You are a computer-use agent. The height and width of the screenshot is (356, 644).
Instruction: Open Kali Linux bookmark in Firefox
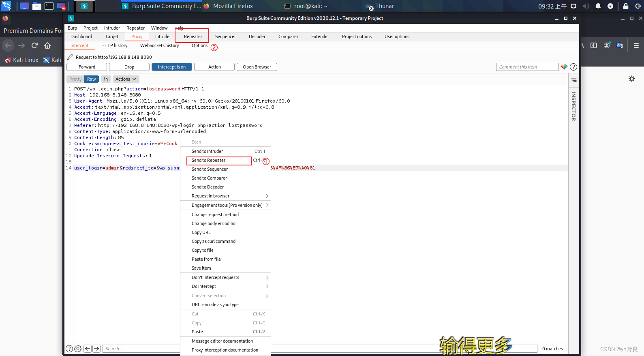[21, 60]
